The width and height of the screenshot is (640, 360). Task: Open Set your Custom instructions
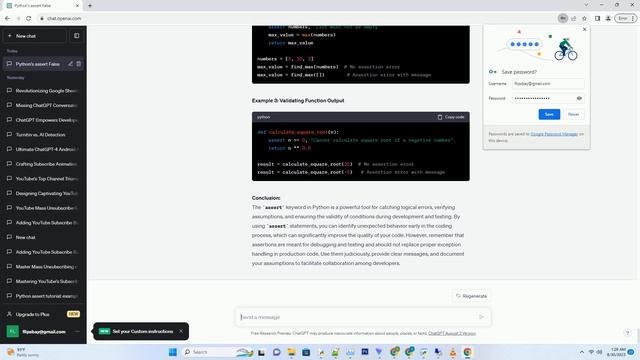(x=143, y=331)
